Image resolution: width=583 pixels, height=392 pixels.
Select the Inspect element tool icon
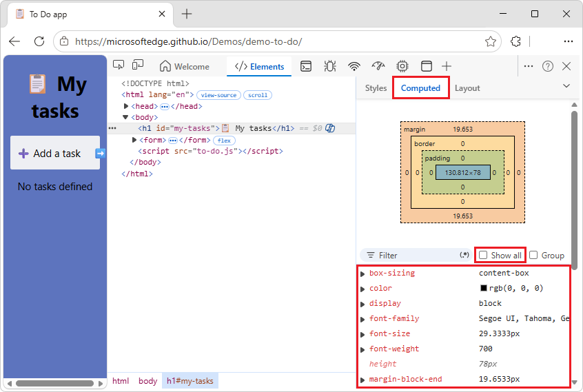point(119,65)
